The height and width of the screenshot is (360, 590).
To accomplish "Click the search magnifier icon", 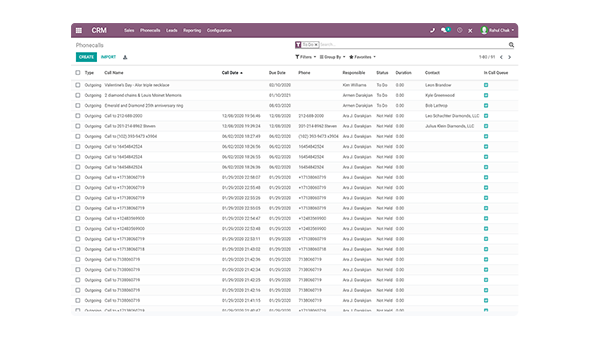I will [x=511, y=45].
